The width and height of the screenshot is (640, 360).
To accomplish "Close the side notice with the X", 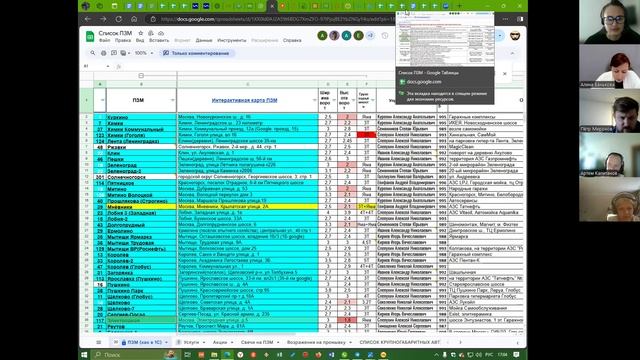I will (504, 74).
